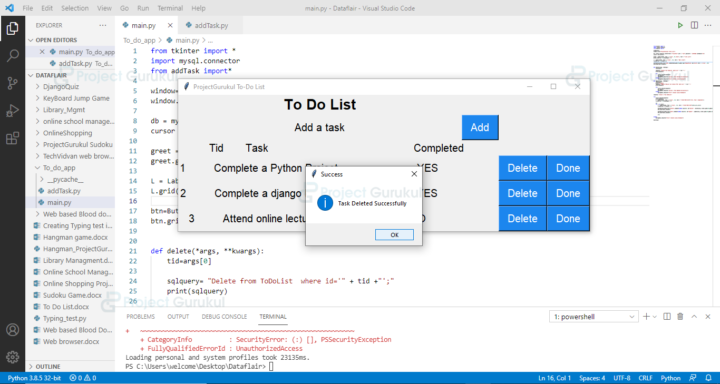Add a new terminal with plus icon
The height and width of the screenshot is (384, 720).
click(x=646, y=316)
